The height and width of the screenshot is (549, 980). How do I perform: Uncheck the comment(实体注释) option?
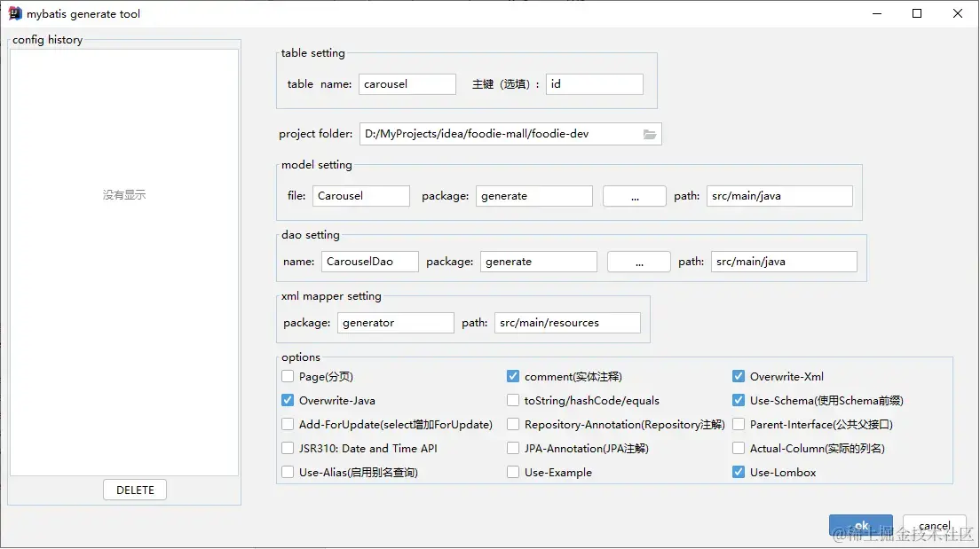click(513, 377)
